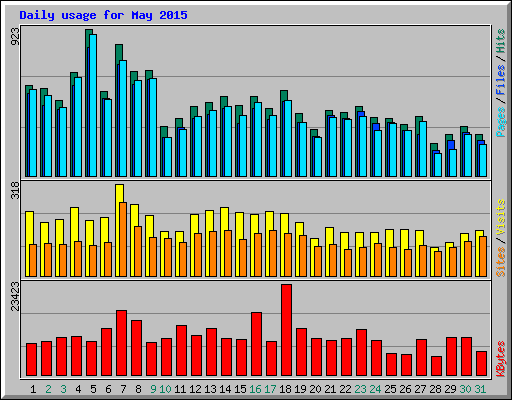Click the red KBytes bar for day 28
The image size is (512, 400).
click(x=436, y=366)
